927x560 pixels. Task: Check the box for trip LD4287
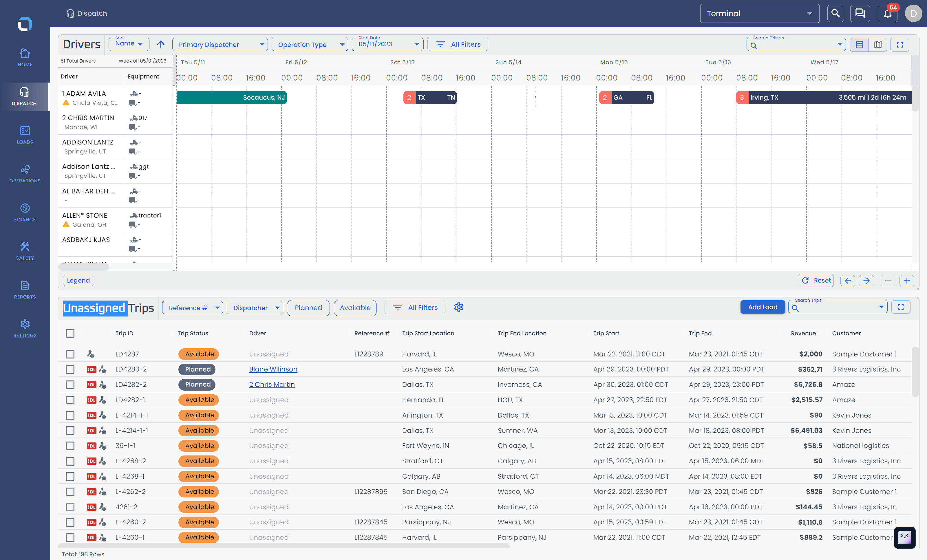pos(70,354)
